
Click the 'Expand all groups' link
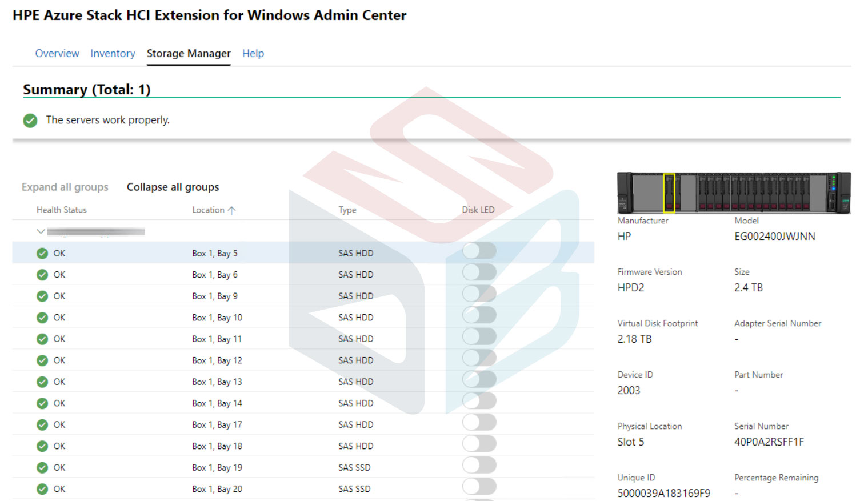[x=65, y=187]
